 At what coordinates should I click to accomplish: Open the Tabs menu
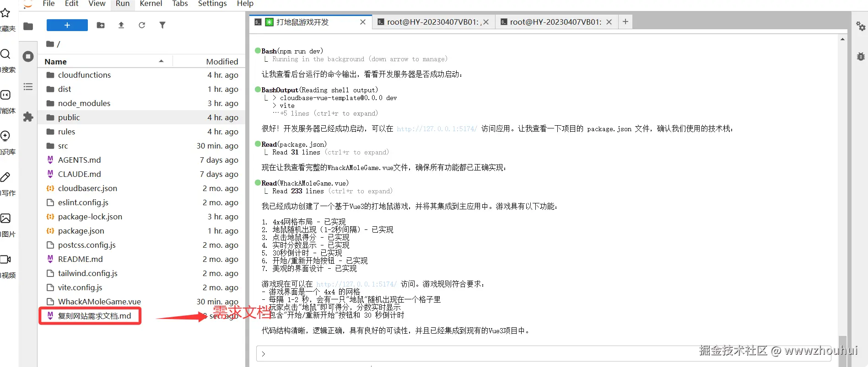(x=180, y=4)
